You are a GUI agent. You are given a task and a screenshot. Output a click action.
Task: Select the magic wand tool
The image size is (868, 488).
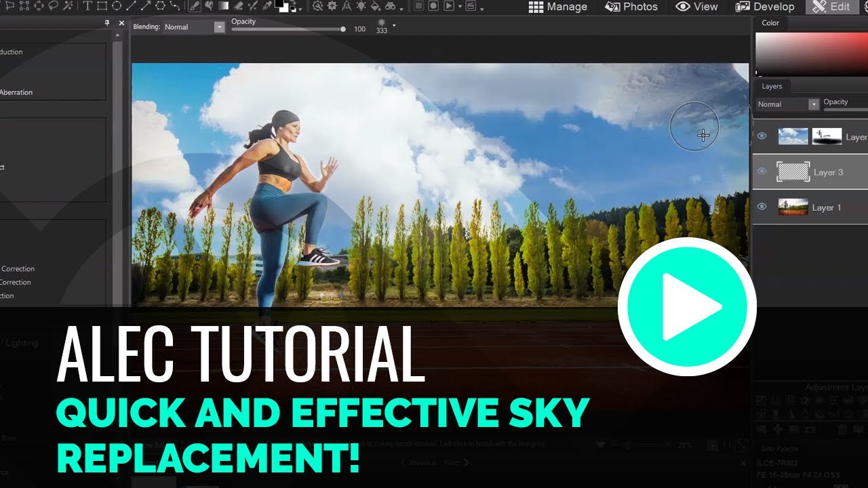point(68,6)
